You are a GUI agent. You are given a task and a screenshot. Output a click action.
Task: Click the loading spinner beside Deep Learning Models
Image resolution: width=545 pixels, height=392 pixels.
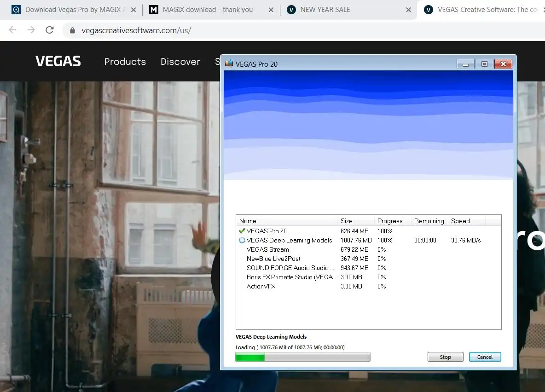pos(242,240)
